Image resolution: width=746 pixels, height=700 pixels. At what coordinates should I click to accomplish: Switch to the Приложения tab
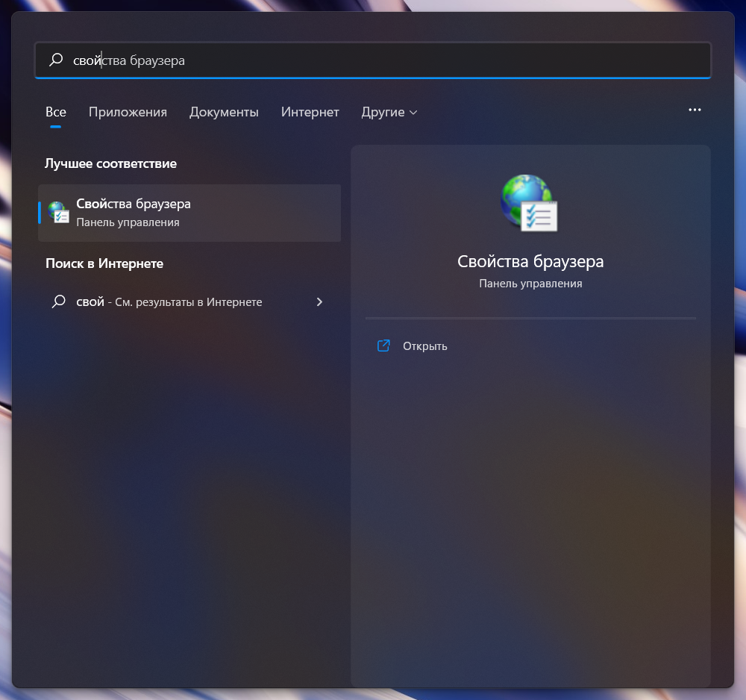[128, 112]
